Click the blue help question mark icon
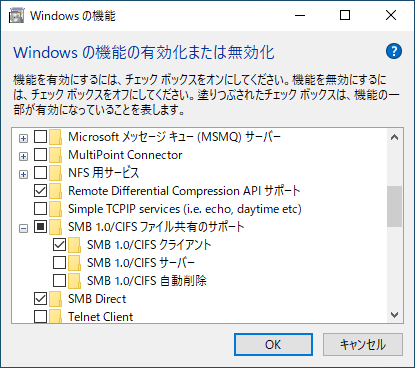Image resolution: width=415 pixels, height=368 pixels. pyautogui.click(x=394, y=51)
